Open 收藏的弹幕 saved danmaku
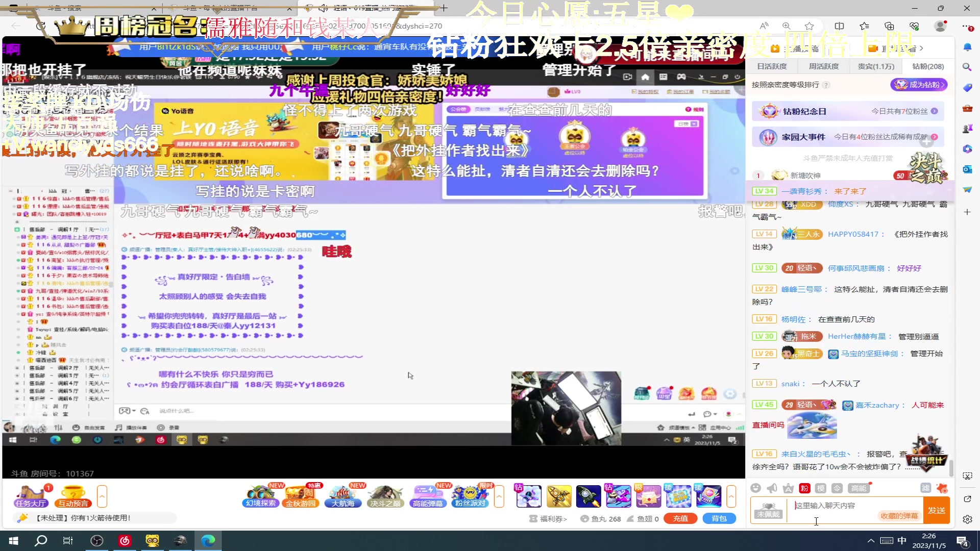 pyautogui.click(x=899, y=516)
